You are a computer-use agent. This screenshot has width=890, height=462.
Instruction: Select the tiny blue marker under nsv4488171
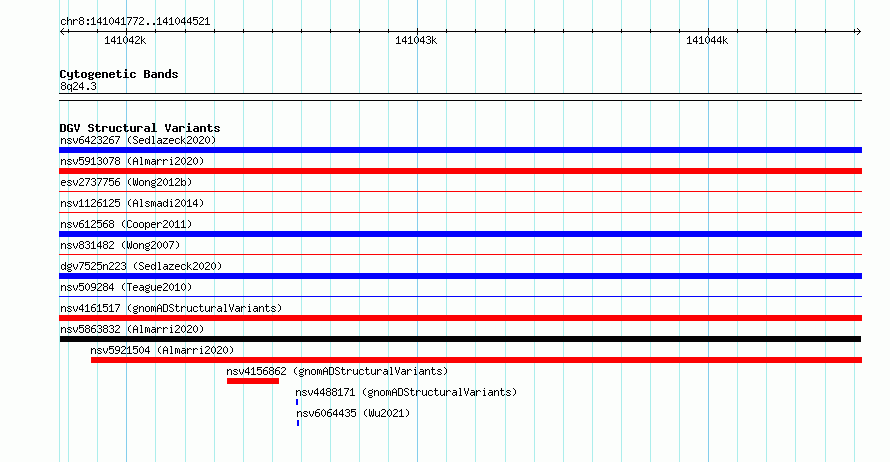(x=297, y=402)
